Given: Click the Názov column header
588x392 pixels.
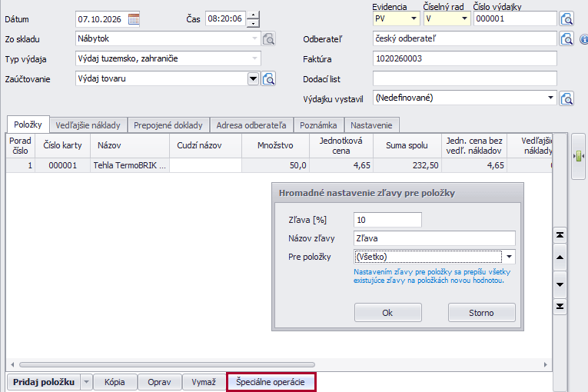Looking at the screenshot, I should point(130,145).
